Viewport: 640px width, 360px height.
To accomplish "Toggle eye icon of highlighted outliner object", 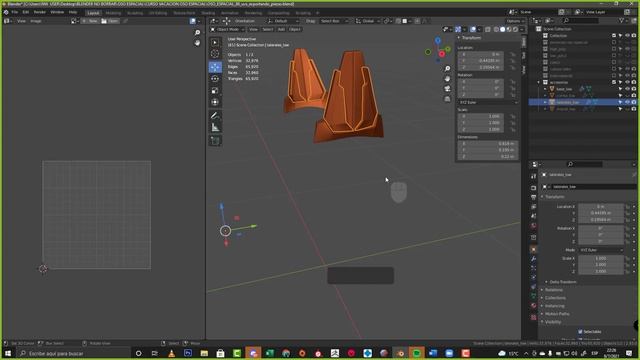I will 627,102.
